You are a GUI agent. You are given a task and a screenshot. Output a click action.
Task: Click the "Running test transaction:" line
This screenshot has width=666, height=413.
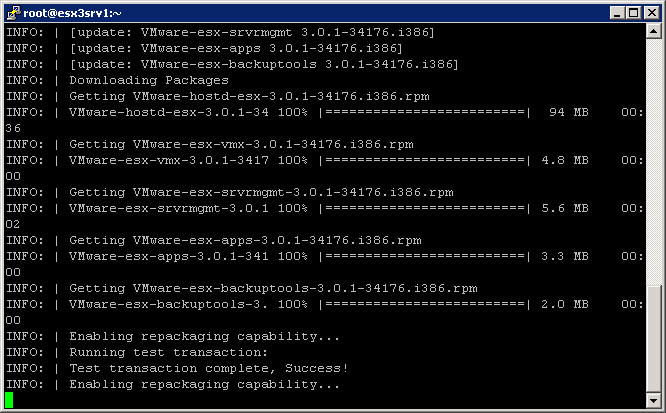click(x=168, y=352)
